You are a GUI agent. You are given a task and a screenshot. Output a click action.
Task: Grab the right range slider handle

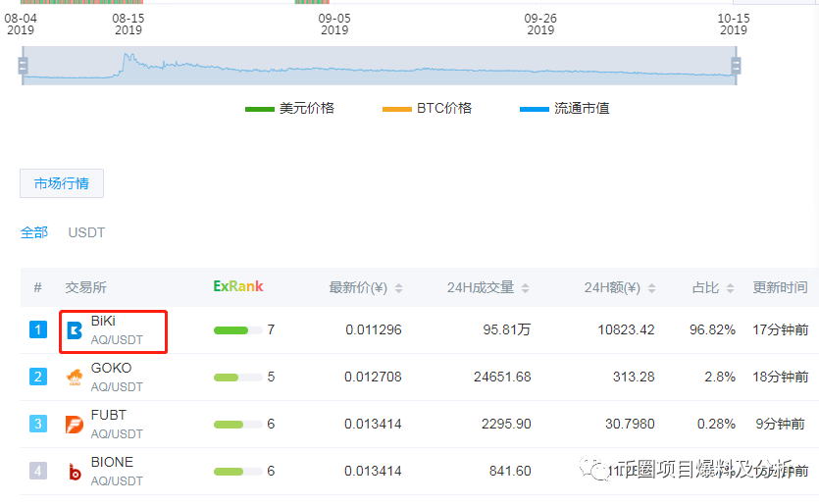pyautogui.click(x=736, y=66)
